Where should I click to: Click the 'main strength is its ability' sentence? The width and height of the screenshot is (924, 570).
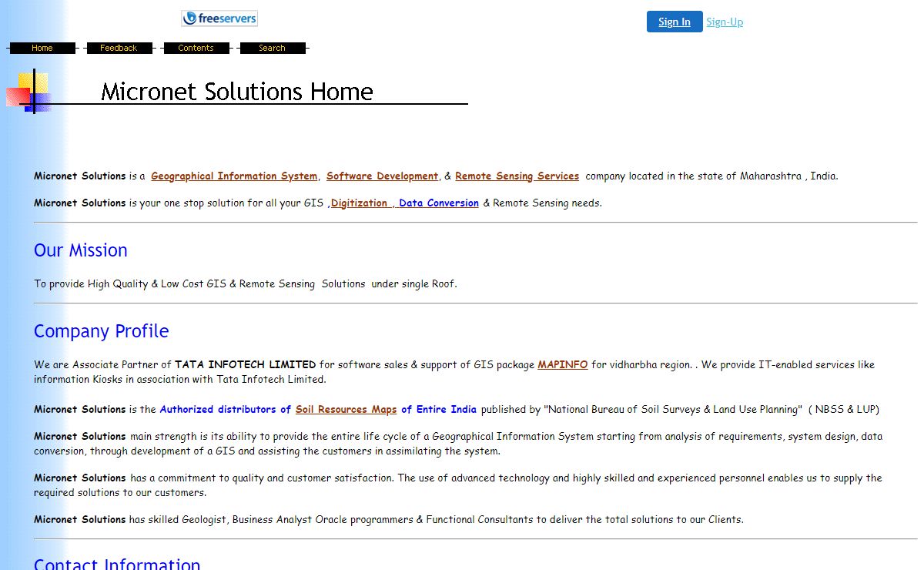point(458,444)
